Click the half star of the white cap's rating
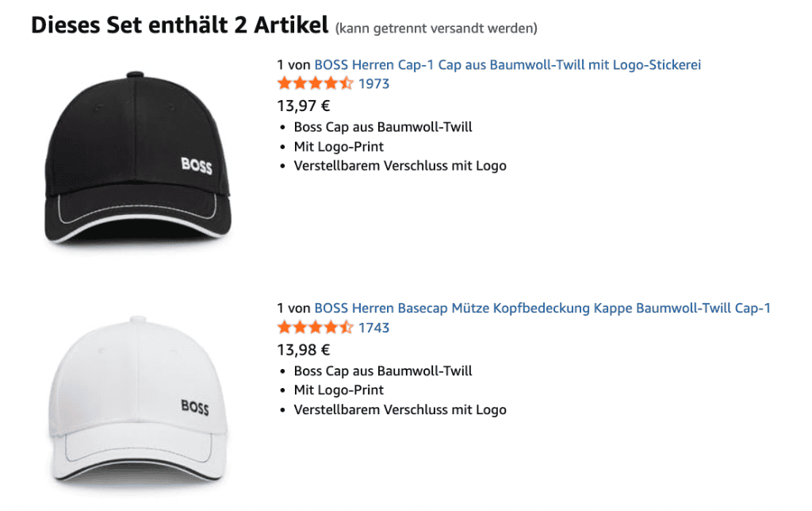This screenshot has height=511, width=812. [347, 328]
